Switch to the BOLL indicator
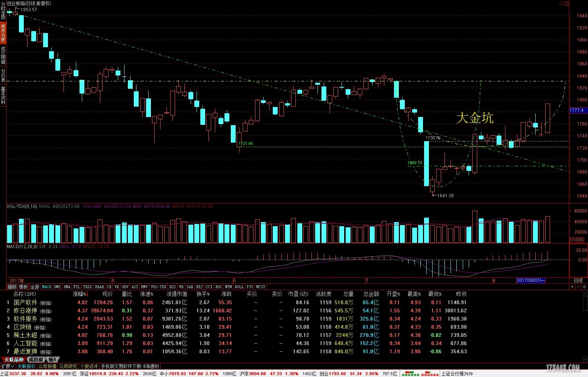588x377 pixels. pos(239,287)
